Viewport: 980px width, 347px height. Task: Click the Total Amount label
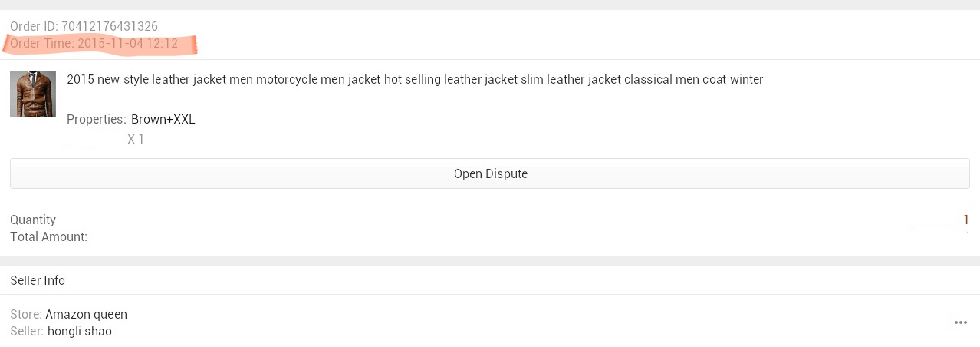(48, 237)
